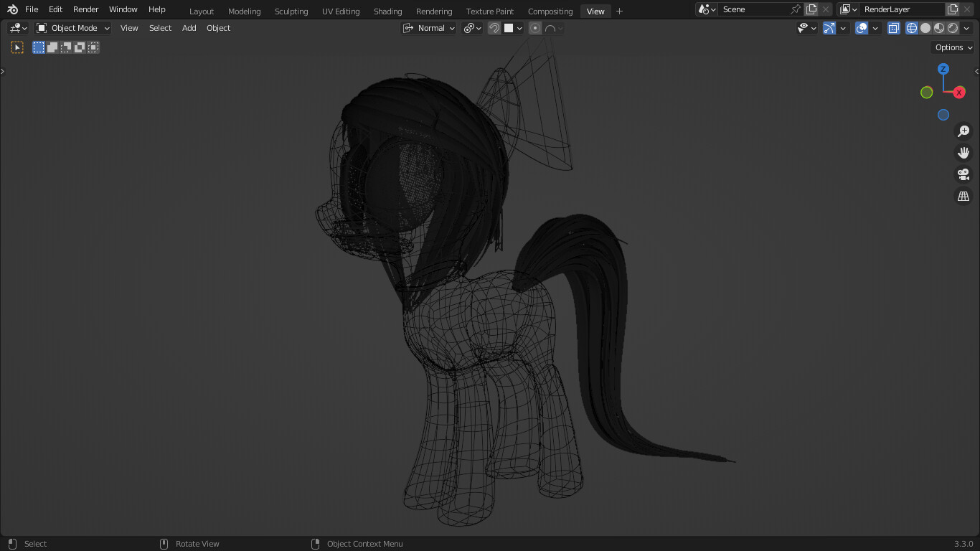Image resolution: width=980 pixels, height=551 pixels.
Task: Choose the Extend selection mode icon
Action: point(52,47)
